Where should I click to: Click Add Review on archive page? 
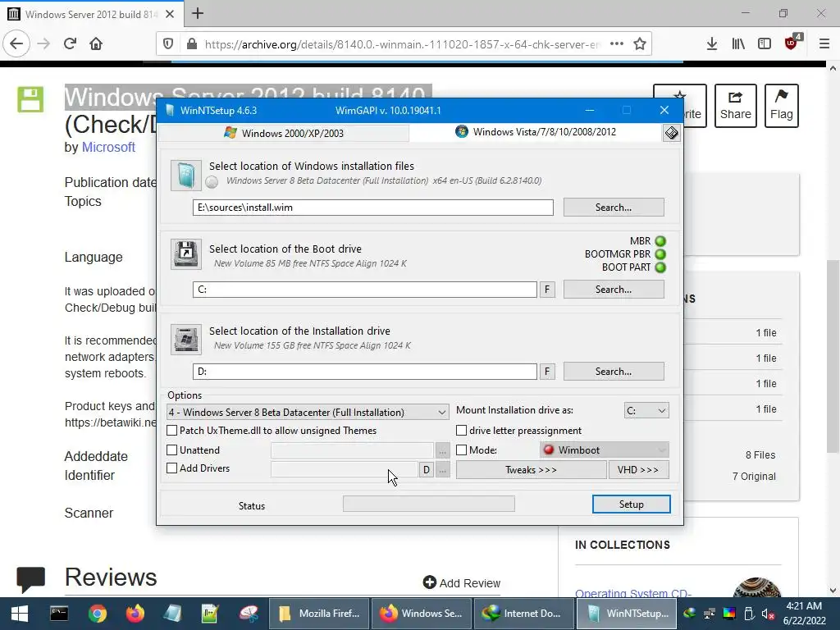coord(461,583)
